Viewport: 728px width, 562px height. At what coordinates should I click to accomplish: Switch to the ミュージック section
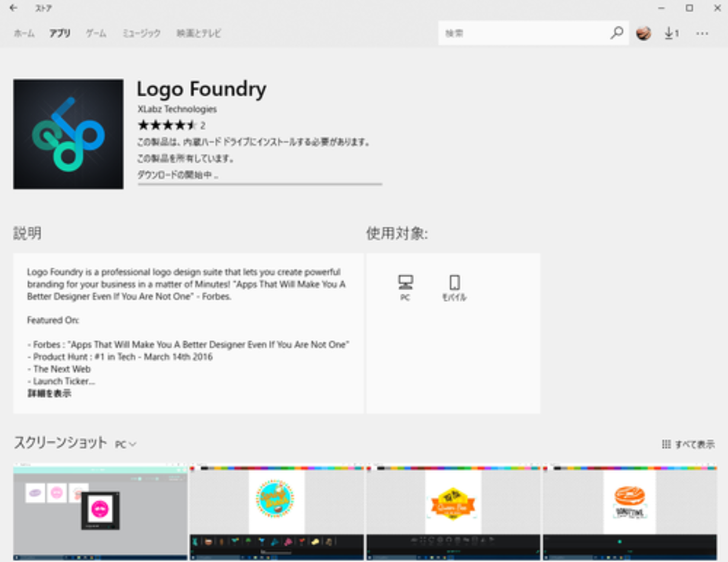click(x=141, y=34)
